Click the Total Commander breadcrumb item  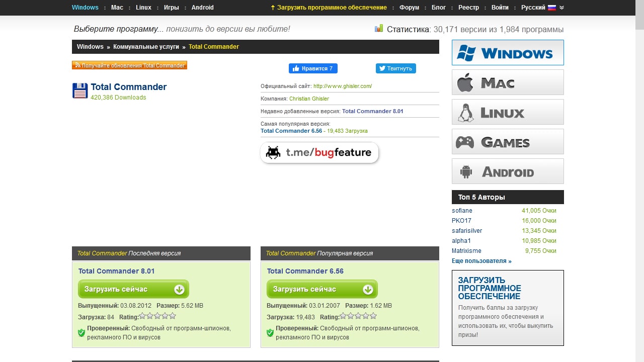(214, 47)
